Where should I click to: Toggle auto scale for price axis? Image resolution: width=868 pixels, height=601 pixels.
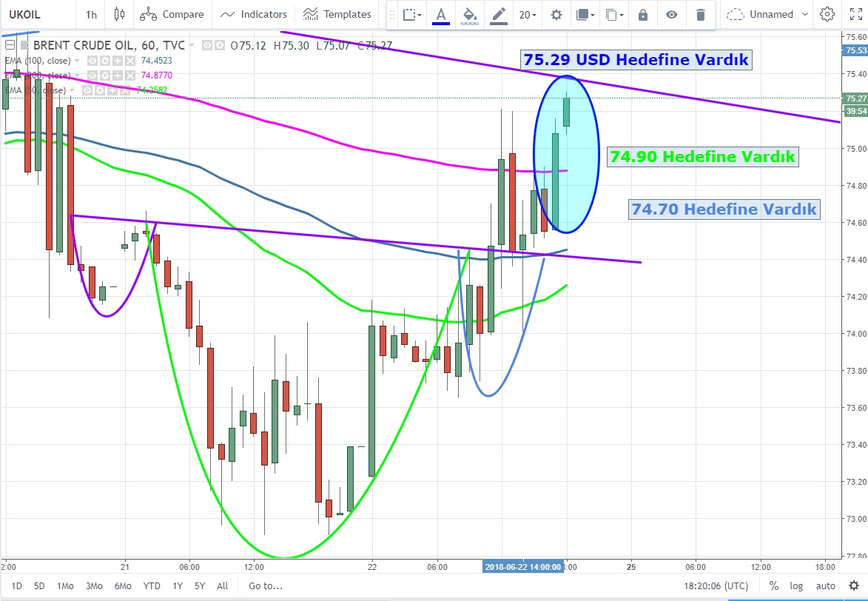[825, 585]
